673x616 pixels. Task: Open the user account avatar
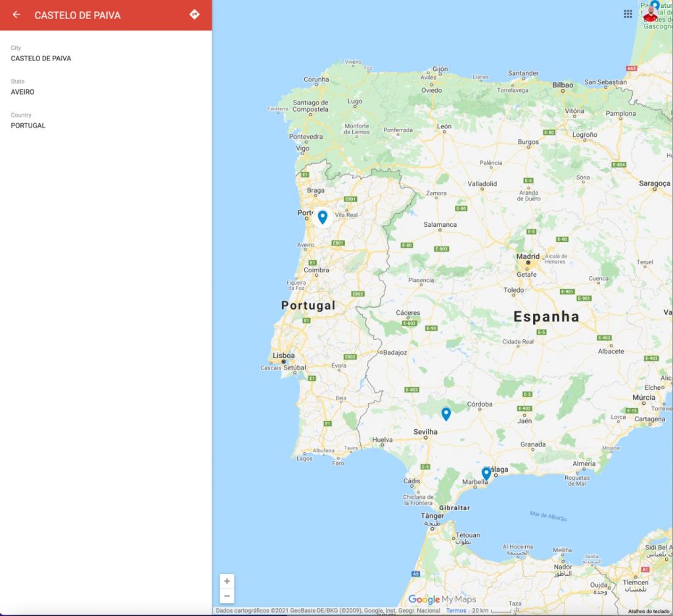click(x=650, y=14)
